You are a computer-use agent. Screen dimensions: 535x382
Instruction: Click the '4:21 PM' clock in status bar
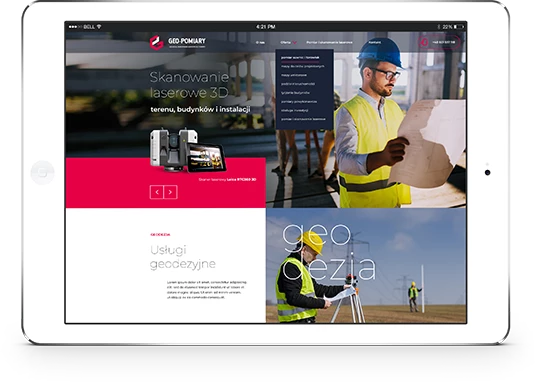tap(265, 27)
